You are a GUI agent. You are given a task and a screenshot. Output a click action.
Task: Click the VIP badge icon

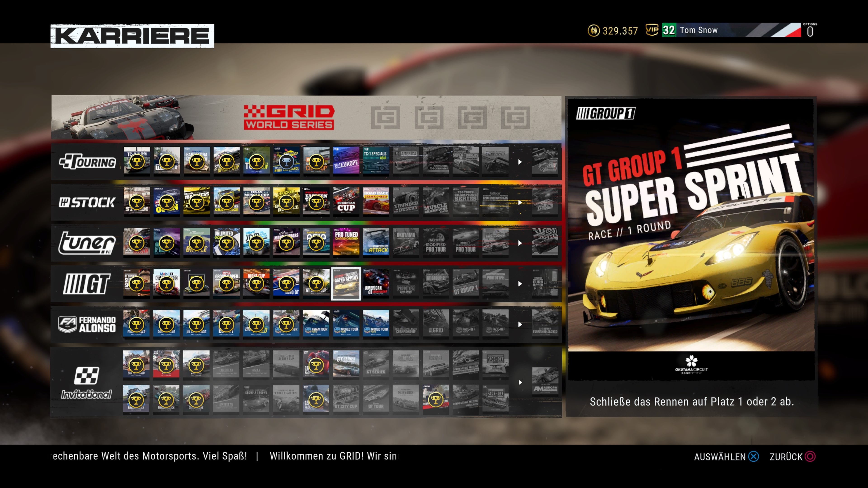652,30
